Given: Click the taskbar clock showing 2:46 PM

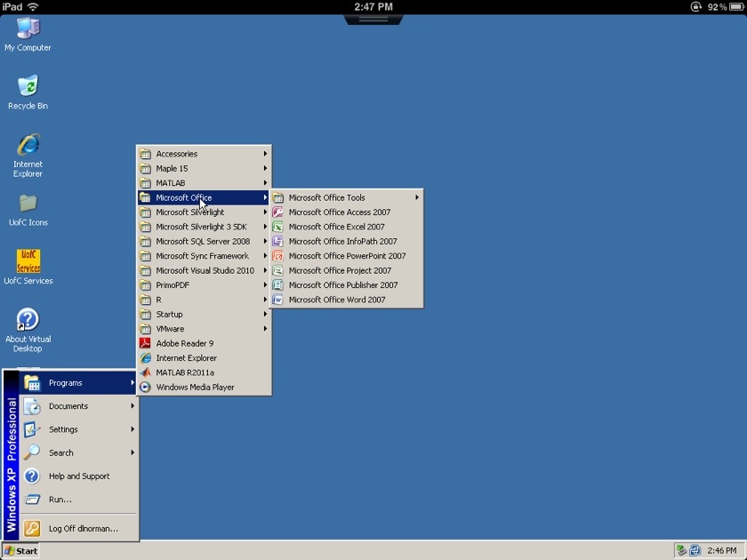Looking at the screenshot, I should click(x=721, y=550).
